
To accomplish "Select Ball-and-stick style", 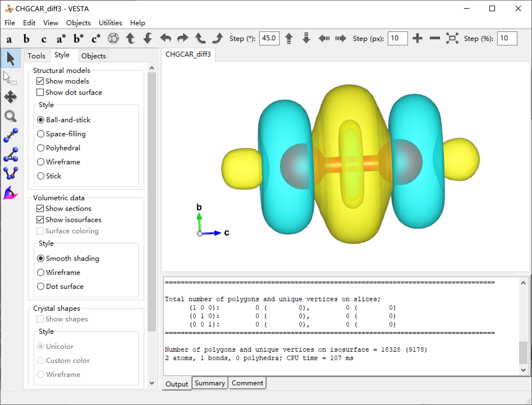I will (x=41, y=120).
